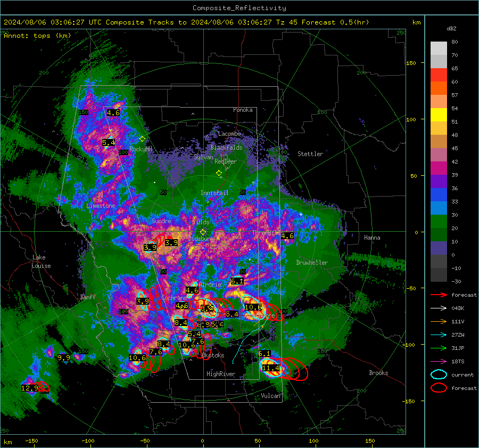The image size is (479, 448).
Task: Click the yellow diamond marker below Olds
Action: point(203,232)
